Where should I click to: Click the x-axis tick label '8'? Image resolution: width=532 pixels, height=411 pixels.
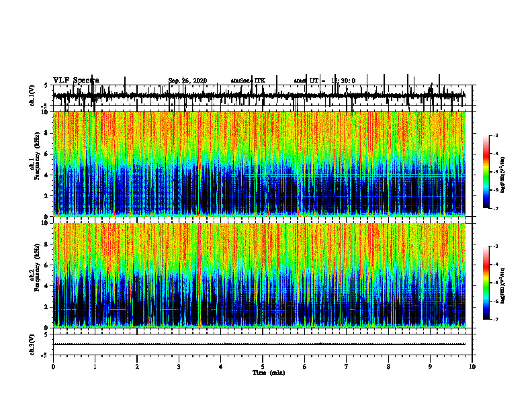coord(388,367)
